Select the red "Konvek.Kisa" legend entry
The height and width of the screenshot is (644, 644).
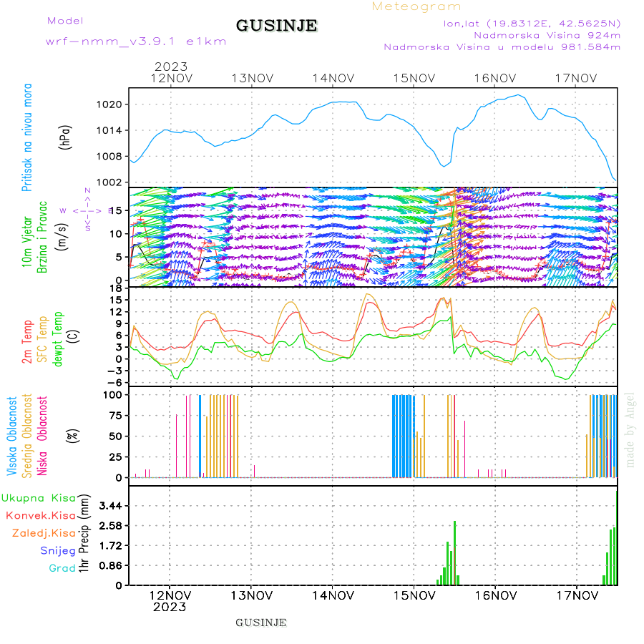point(41,516)
